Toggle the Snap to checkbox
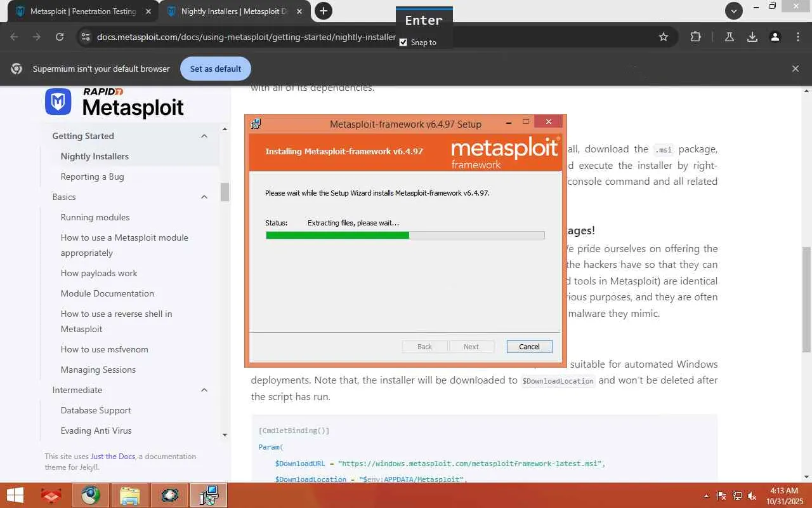The height and width of the screenshot is (508, 812). (403, 43)
